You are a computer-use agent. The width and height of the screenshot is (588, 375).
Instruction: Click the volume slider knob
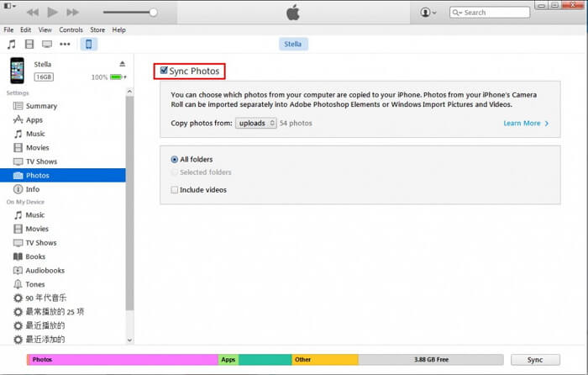pyautogui.click(x=153, y=13)
